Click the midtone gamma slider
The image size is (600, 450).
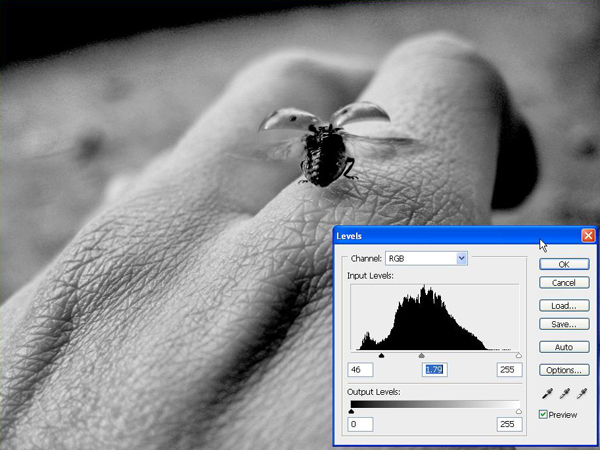click(422, 356)
